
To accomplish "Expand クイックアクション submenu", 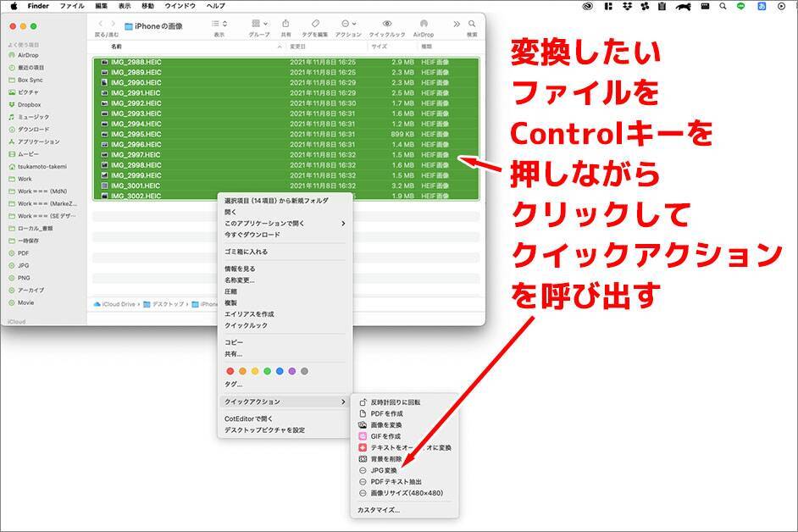I will (x=285, y=402).
